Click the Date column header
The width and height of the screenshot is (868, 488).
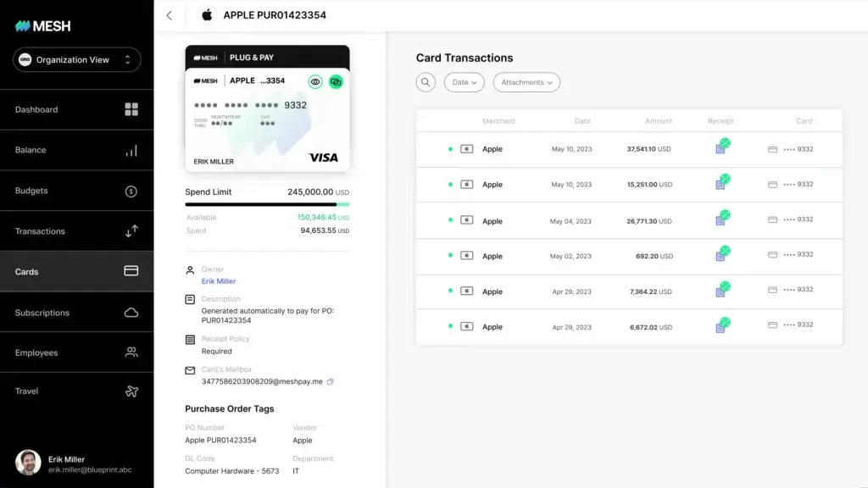[582, 121]
